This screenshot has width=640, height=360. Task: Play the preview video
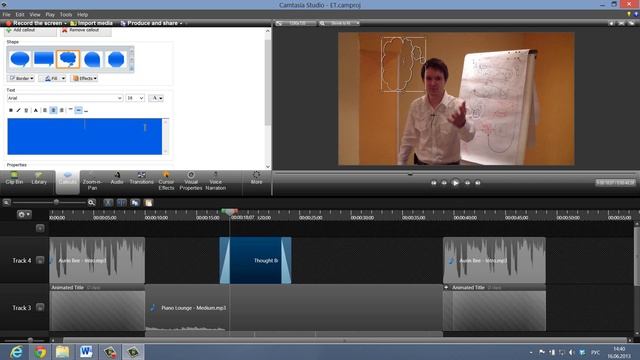pos(456,183)
